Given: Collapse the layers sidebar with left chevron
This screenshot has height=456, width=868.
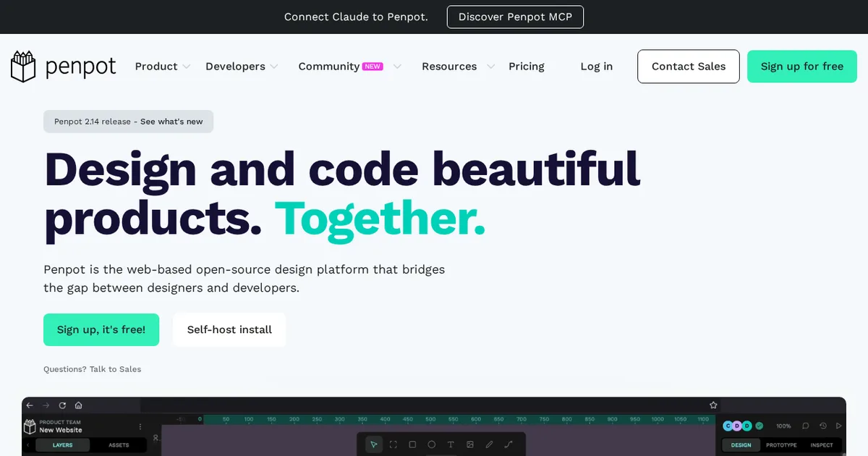Looking at the screenshot, I should (28, 445).
